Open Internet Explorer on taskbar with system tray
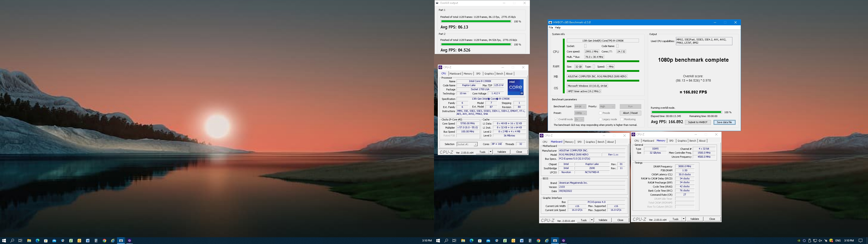Viewport: 868px width, 244px height. click(547, 241)
